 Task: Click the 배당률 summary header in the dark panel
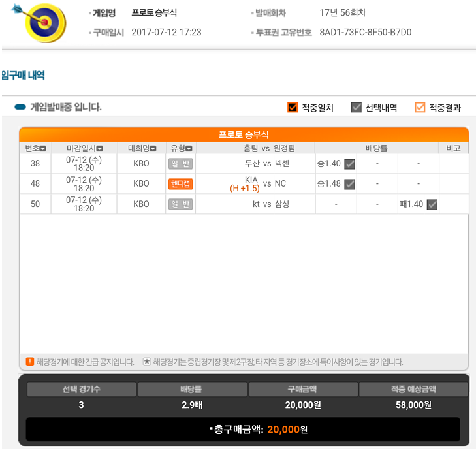pos(192,389)
